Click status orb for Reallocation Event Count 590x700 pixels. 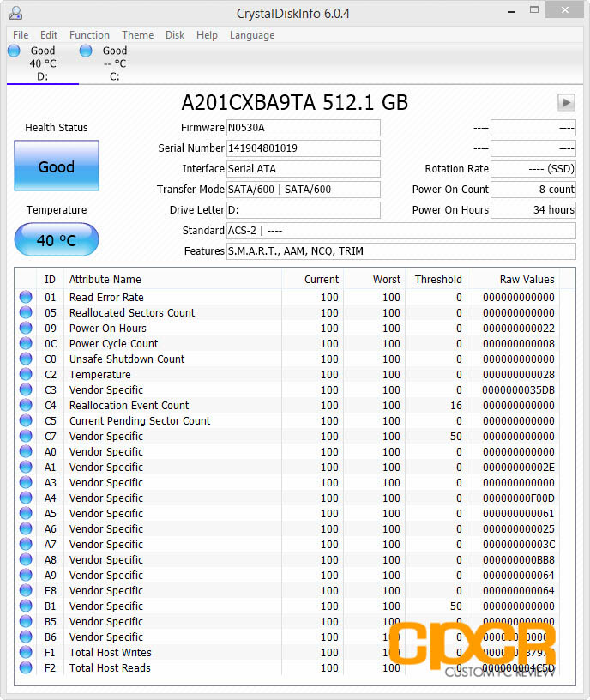coord(26,405)
